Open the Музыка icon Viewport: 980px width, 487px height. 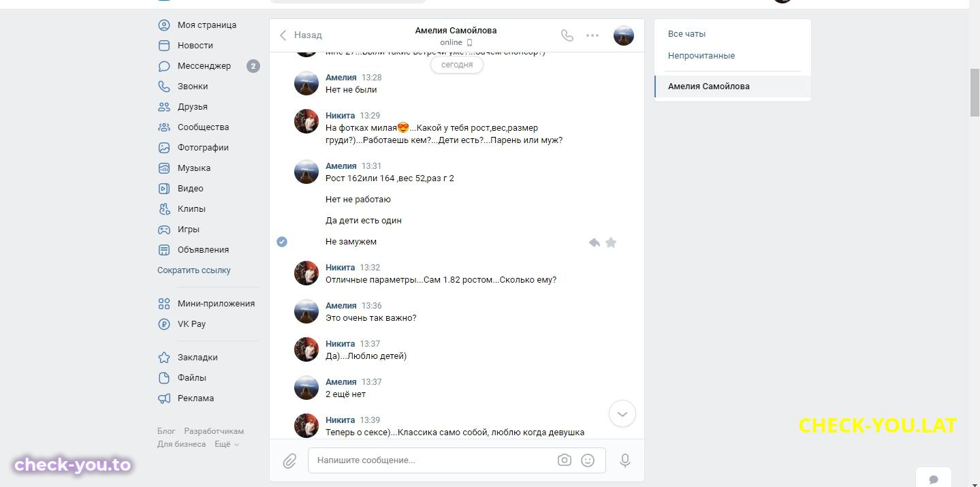coord(163,168)
